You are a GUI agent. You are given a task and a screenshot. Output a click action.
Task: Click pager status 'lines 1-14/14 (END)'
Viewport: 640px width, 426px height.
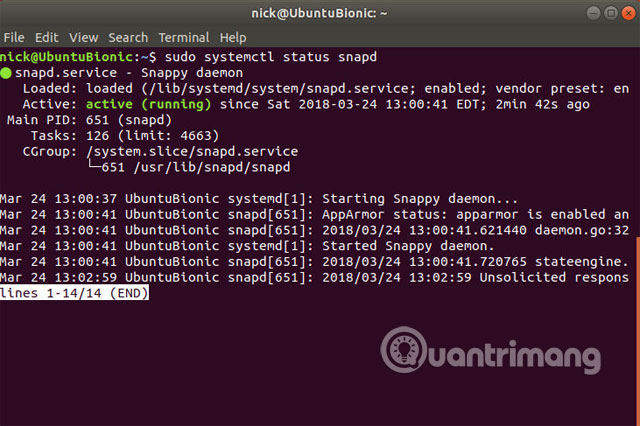click(74, 293)
